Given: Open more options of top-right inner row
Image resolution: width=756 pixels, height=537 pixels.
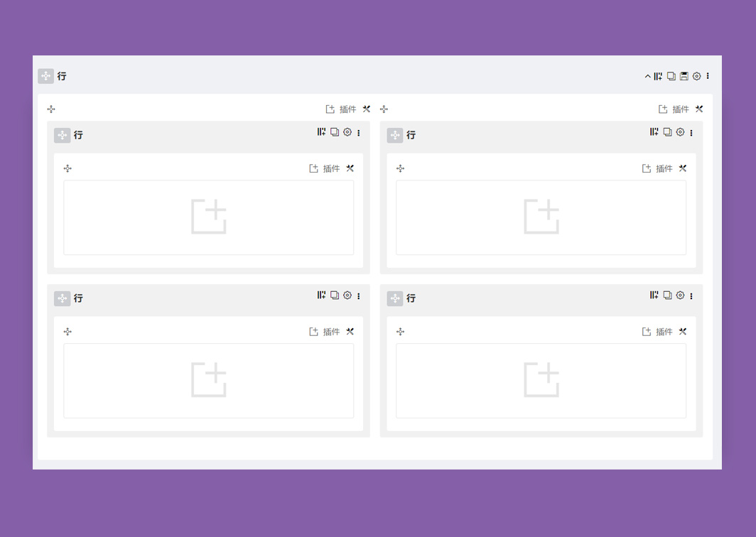Looking at the screenshot, I should point(691,133).
